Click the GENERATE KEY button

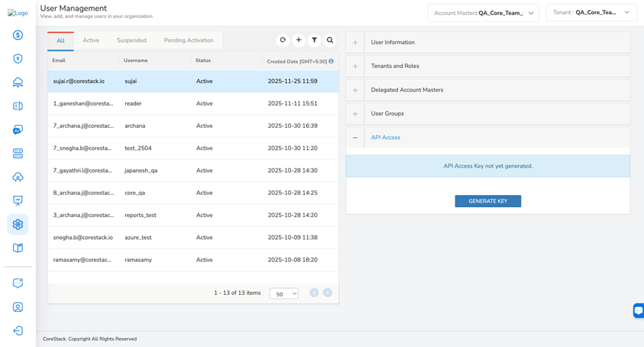pyautogui.click(x=488, y=201)
